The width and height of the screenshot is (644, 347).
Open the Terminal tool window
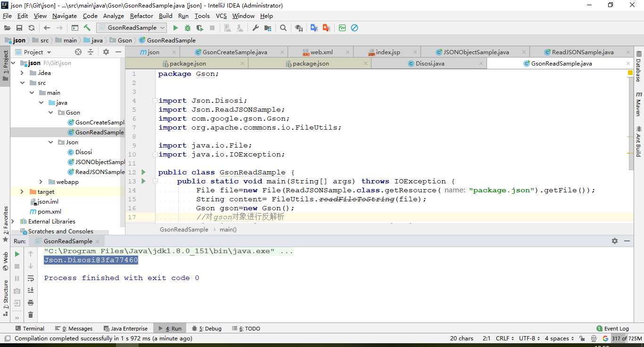[x=29, y=329]
